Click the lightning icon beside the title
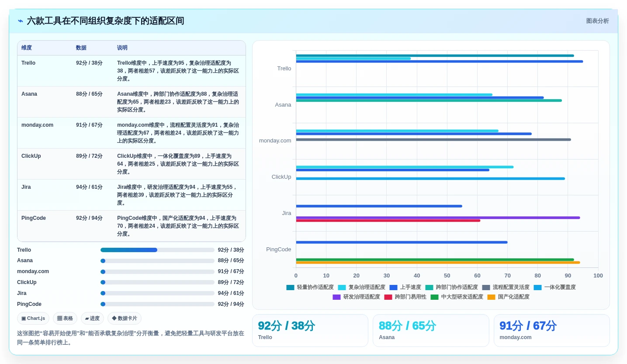The width and height of the screenshot is (627, 364). (21, 21)
